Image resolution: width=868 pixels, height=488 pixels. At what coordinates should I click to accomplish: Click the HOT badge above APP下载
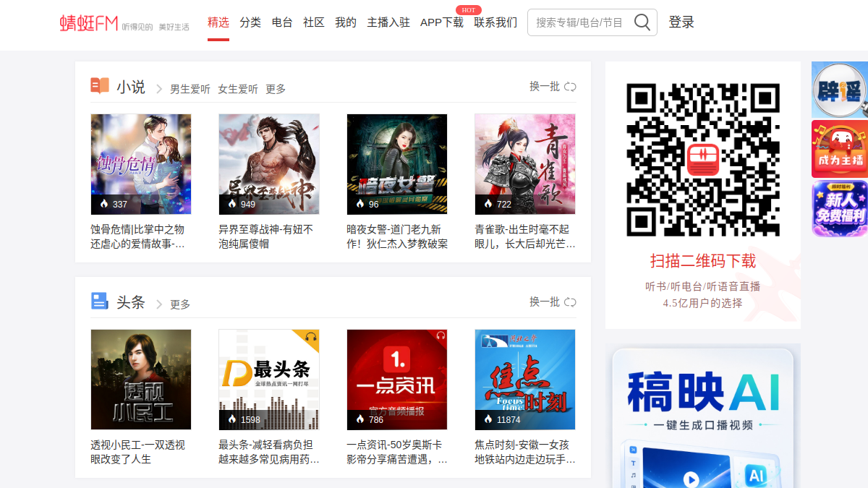[469, 10]
